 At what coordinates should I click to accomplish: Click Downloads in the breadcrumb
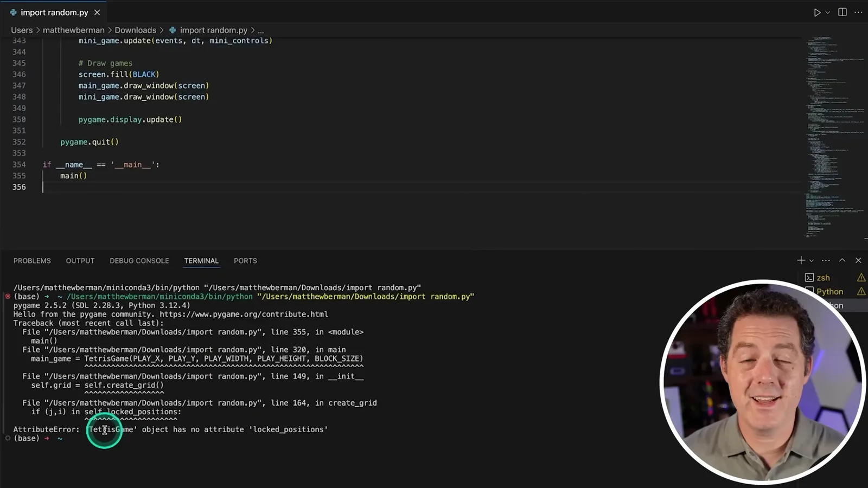tap(135, 30)
